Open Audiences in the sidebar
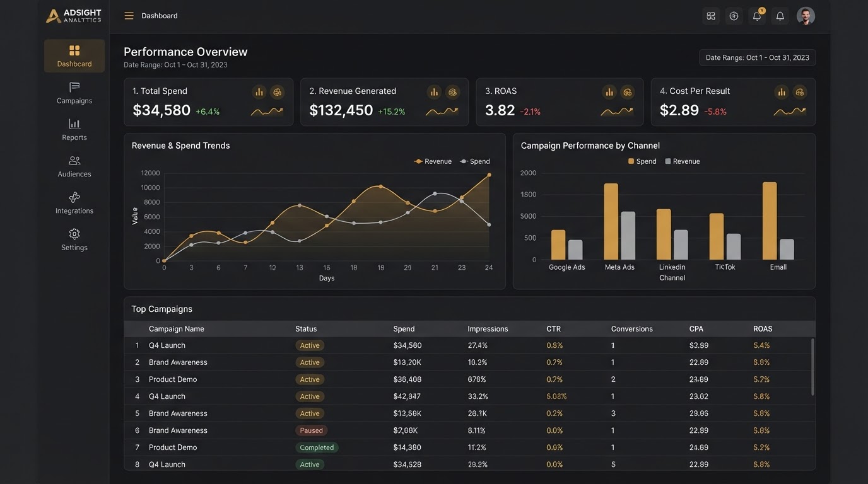 pyautogui.click(x=74, y=166)
